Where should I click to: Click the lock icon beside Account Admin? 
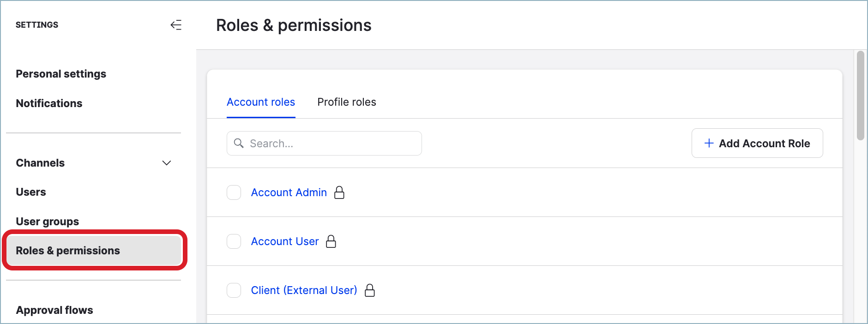click(x=339, y=192)
